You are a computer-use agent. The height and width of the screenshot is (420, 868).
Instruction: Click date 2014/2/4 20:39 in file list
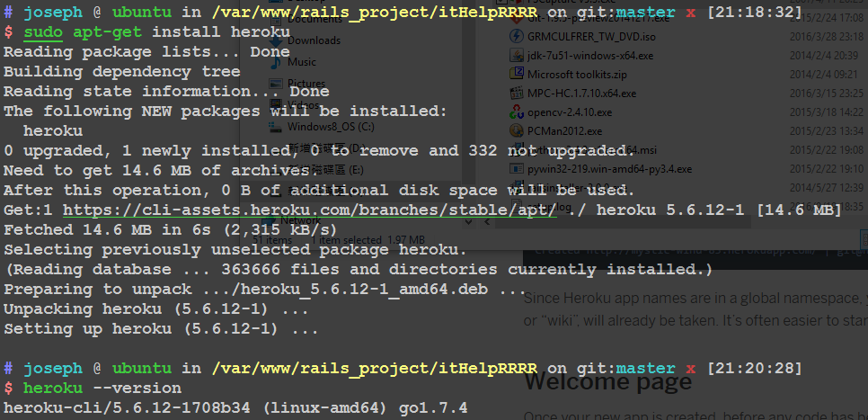click(x=823, y=56)
